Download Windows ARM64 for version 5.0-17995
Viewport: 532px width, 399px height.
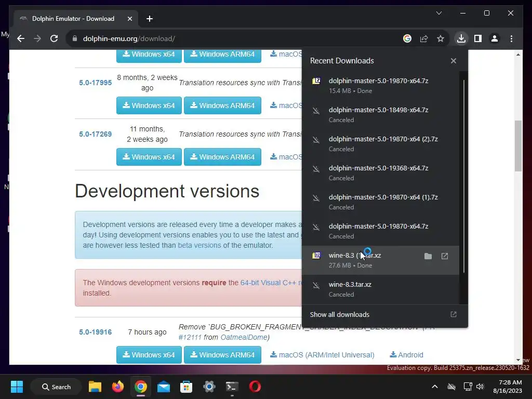222,105
